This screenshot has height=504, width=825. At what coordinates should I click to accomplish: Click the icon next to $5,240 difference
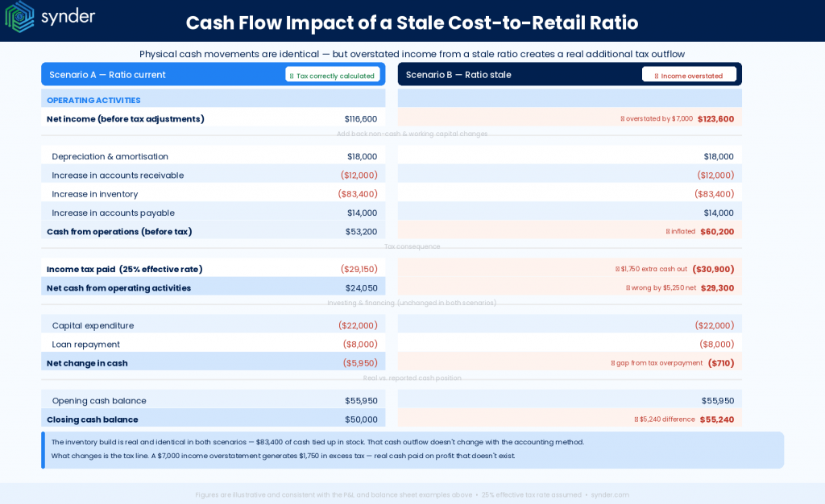tap(636, 419)
